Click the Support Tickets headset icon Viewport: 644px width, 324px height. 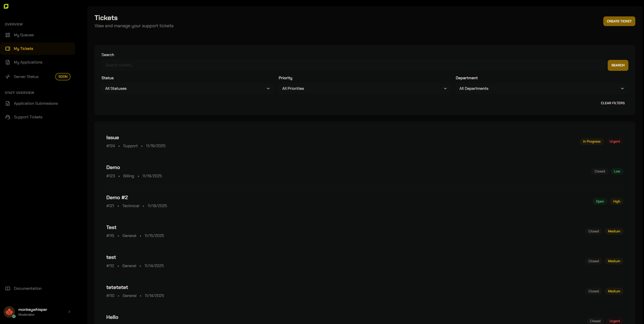tap(8, 117)
